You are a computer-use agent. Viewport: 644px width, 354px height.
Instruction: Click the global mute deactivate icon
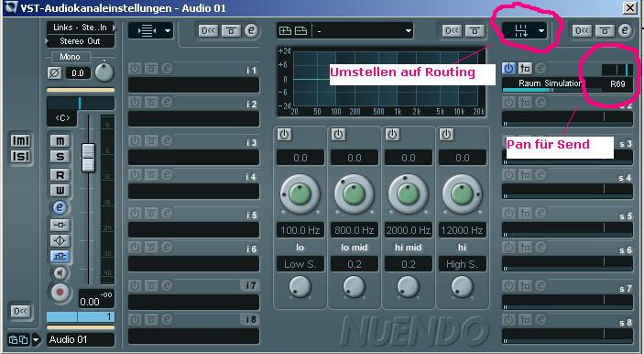coord(20,141)
